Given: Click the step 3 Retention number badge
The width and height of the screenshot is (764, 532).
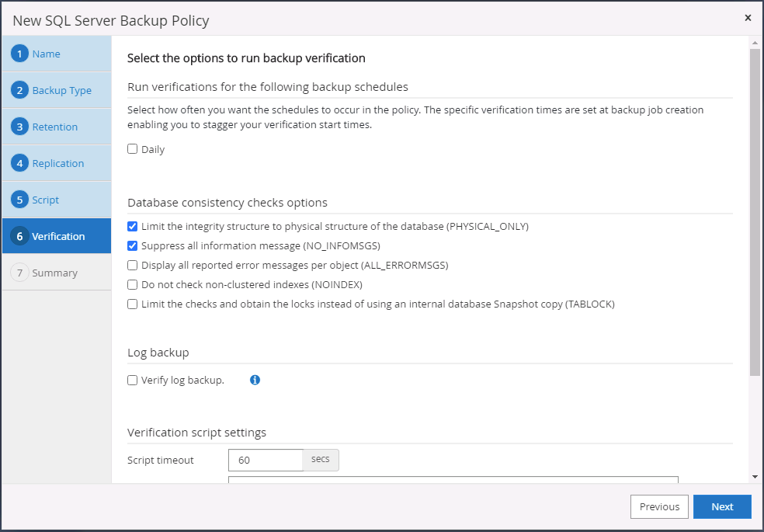Looking at the screenshot, I should (20, 127).
